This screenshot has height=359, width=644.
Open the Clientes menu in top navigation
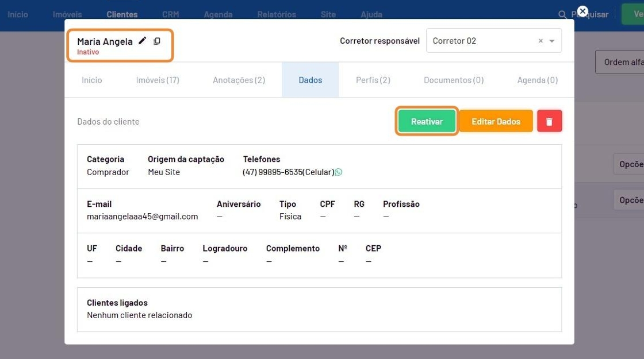coord(122,14)
